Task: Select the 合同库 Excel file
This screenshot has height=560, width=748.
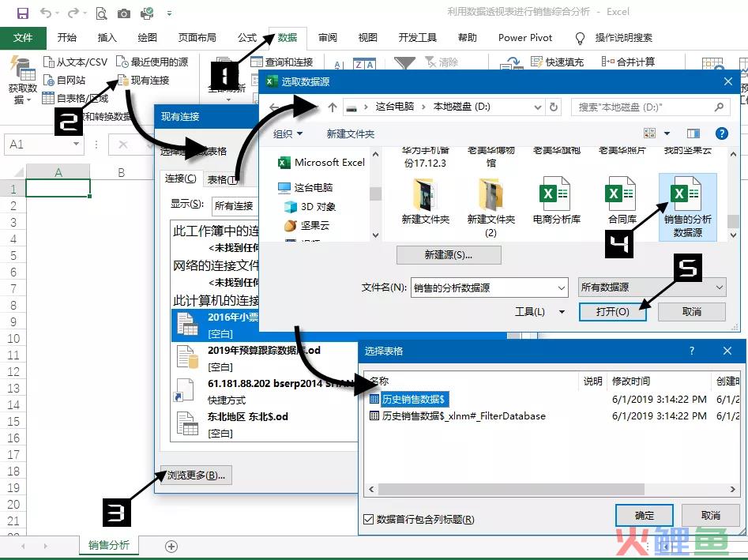Action: tap(622, 201)
